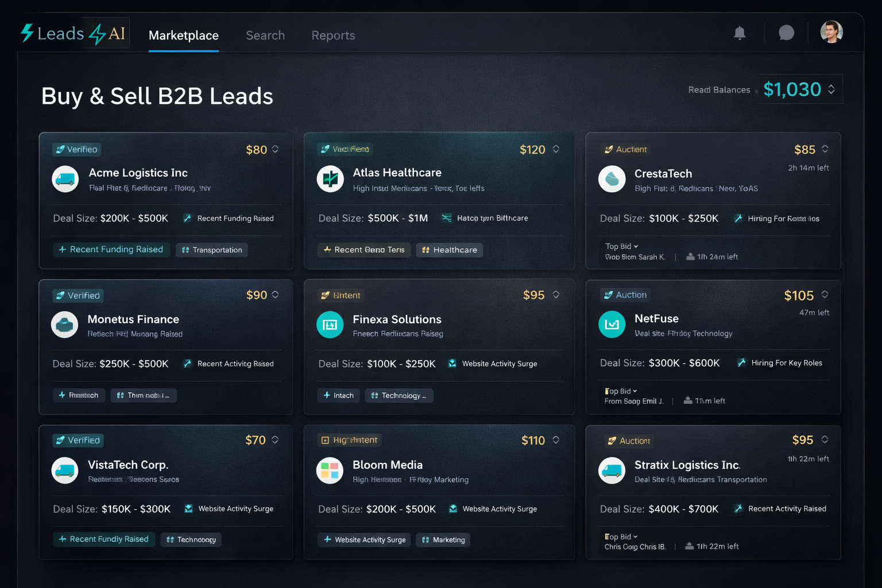Click the NetFuse company logo
This screenshot has height=588, width=882.
pyautogui.click(x=612, y=324)
